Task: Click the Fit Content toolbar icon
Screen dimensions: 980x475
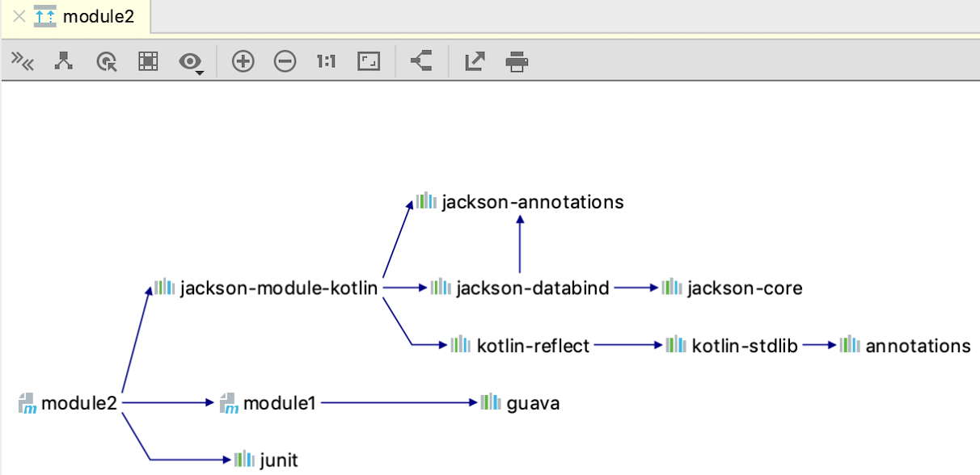Action: click(x=369, y=61)
